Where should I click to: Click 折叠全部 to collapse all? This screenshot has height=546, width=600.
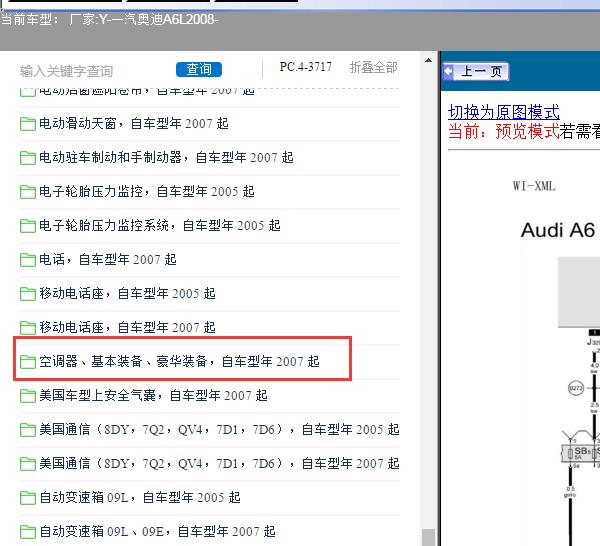373,67
